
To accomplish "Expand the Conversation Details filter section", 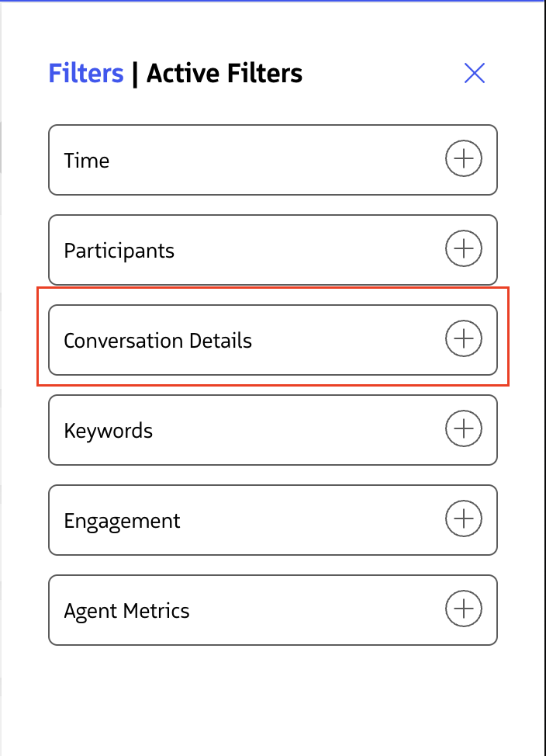I will 463,338.
